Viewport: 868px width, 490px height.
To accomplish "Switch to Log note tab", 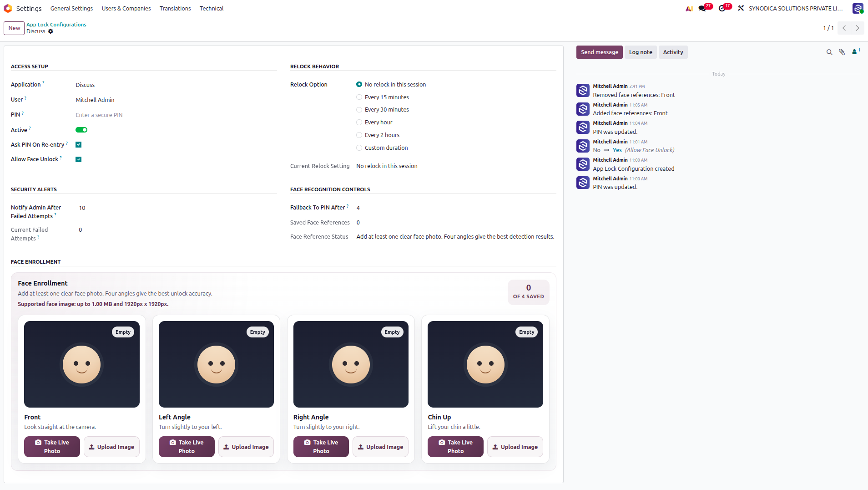I will (x=641, y=52).
